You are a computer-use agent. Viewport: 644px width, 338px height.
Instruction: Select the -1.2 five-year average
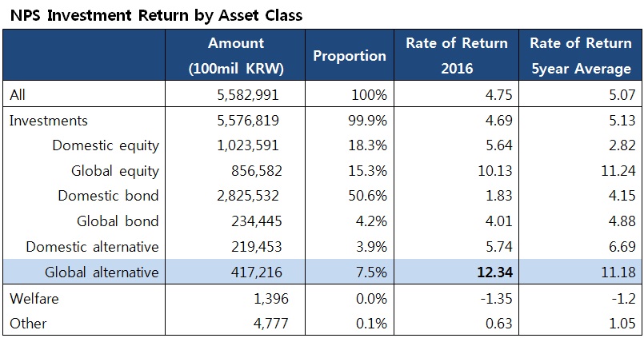pos(622,298)
